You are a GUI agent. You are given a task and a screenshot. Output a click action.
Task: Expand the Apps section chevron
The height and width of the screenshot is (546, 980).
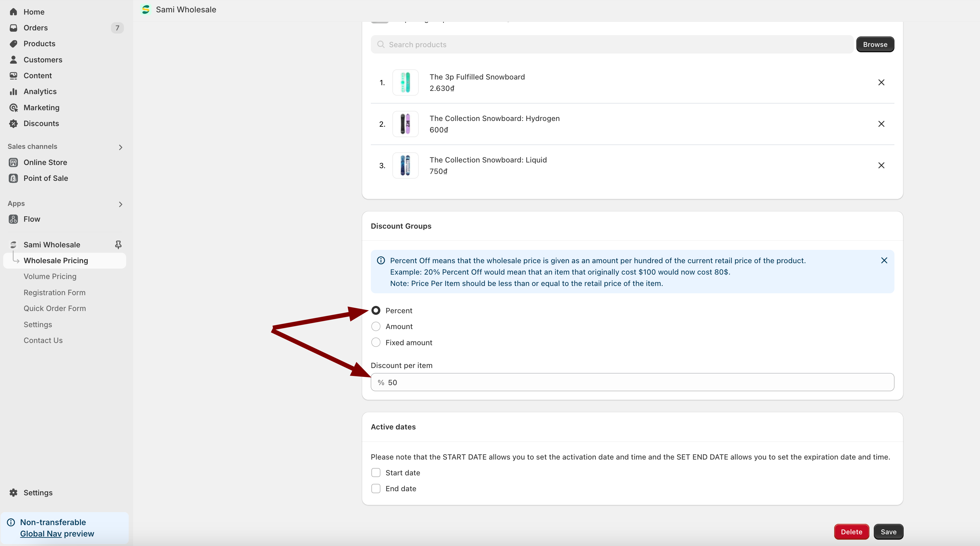tap(120, 204)
